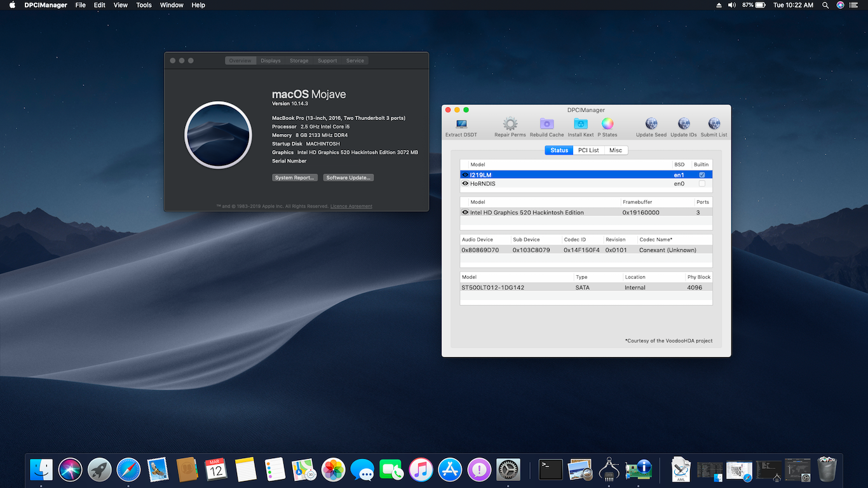Open the Tools menu

[x=144, y=5]
